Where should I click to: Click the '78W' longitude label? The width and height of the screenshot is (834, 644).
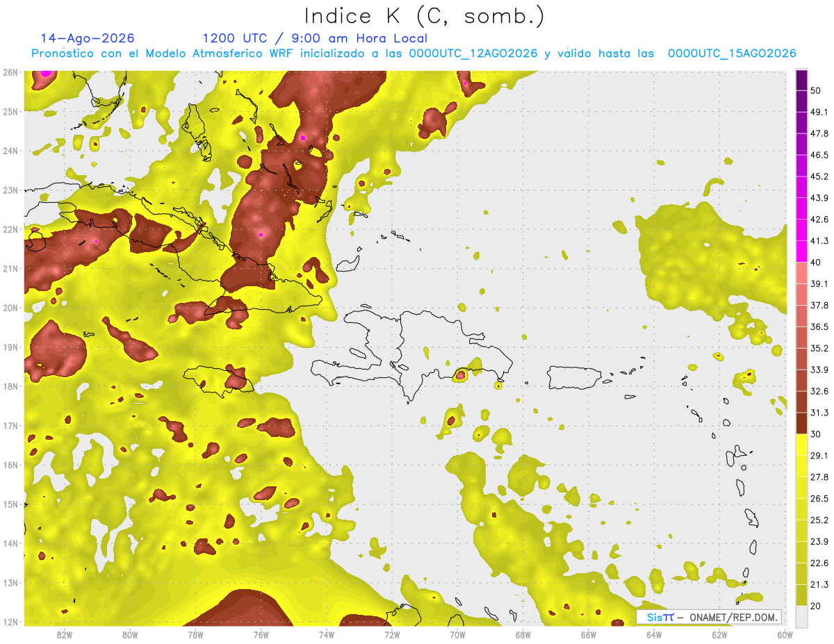(x=195, y=634)
